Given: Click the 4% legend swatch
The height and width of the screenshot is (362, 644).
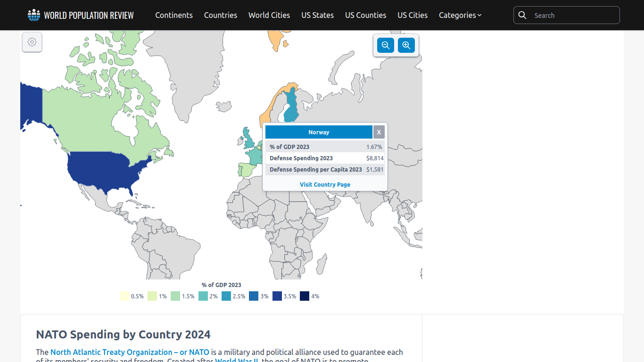Looking at the screenshot, I should (x=305, y=296).
